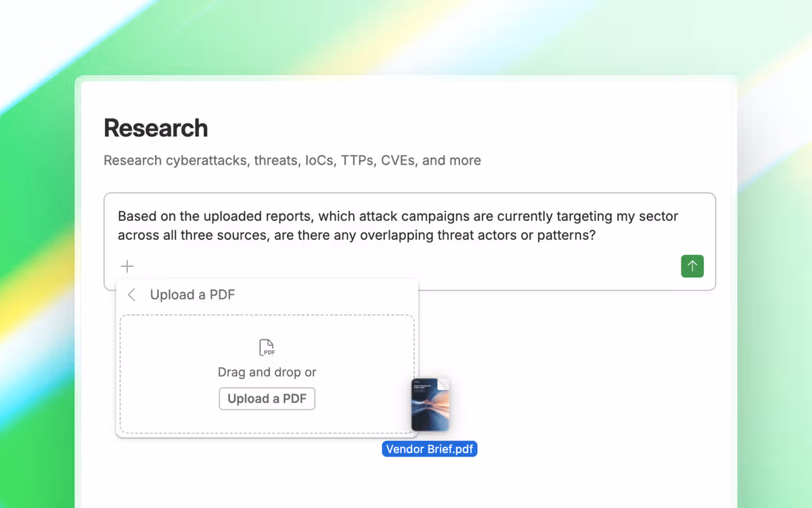Click "CVEs" in the Research subtitle
This screenshot has height=508, width=812.
click(399, 161)
